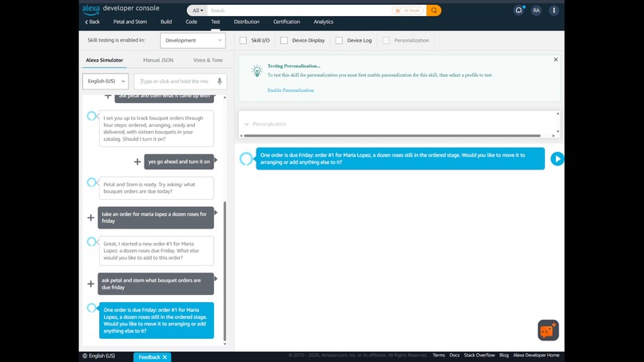
Task: Select the Test tab
Action: click(216, 22)
